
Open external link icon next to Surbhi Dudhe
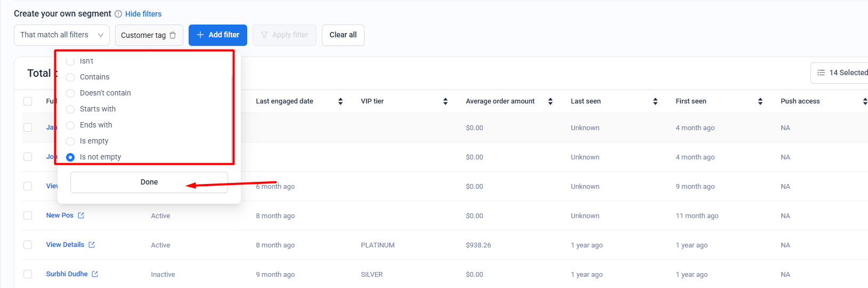coord(95,274)
